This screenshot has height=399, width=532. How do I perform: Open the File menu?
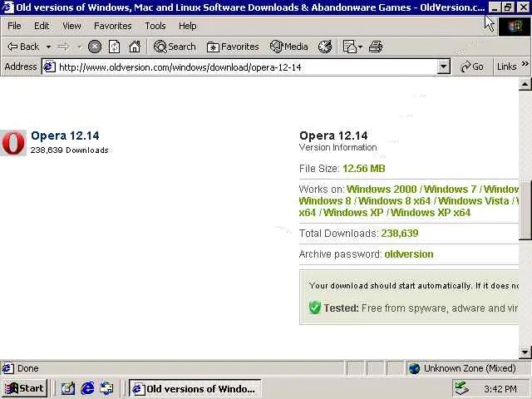point(14,26)
